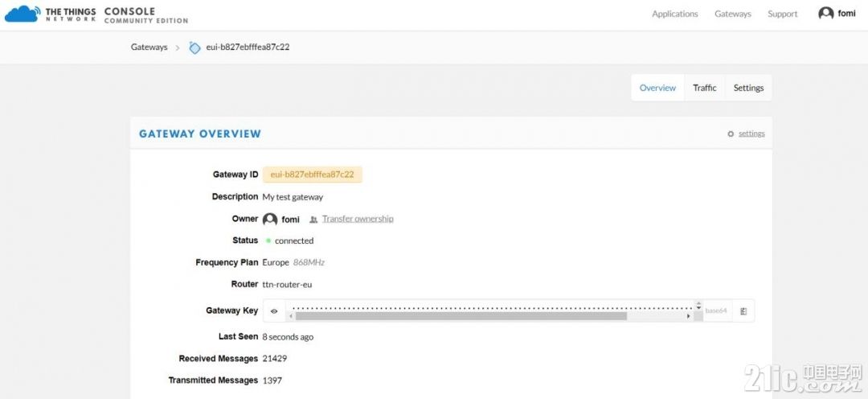Copy the Gateway Key with clipboard icon
This screenshot has width=868, height=399.
click(743, 311)
